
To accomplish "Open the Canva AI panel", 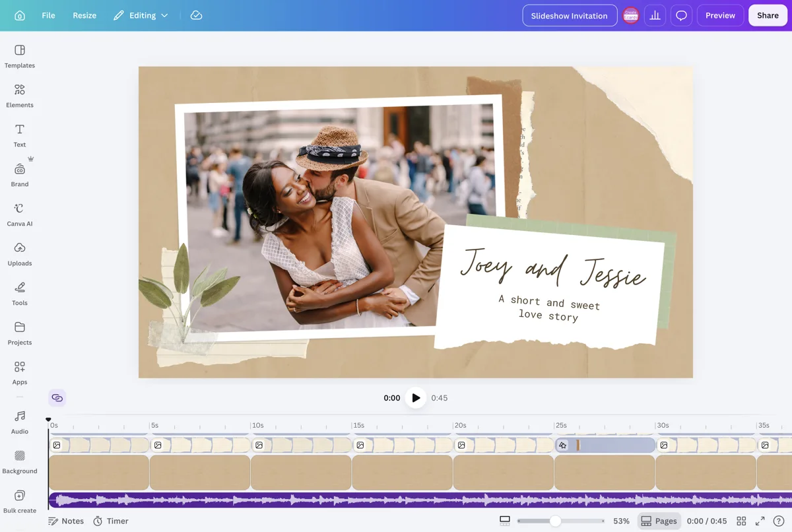I will [20, 215].
